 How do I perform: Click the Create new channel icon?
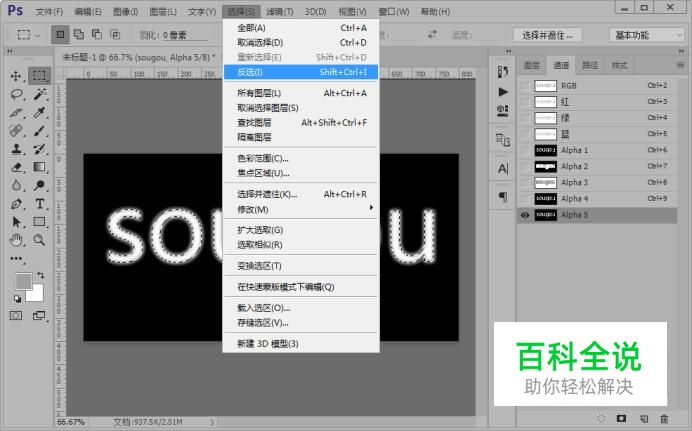pyautogui.click(x=643, y=418)
